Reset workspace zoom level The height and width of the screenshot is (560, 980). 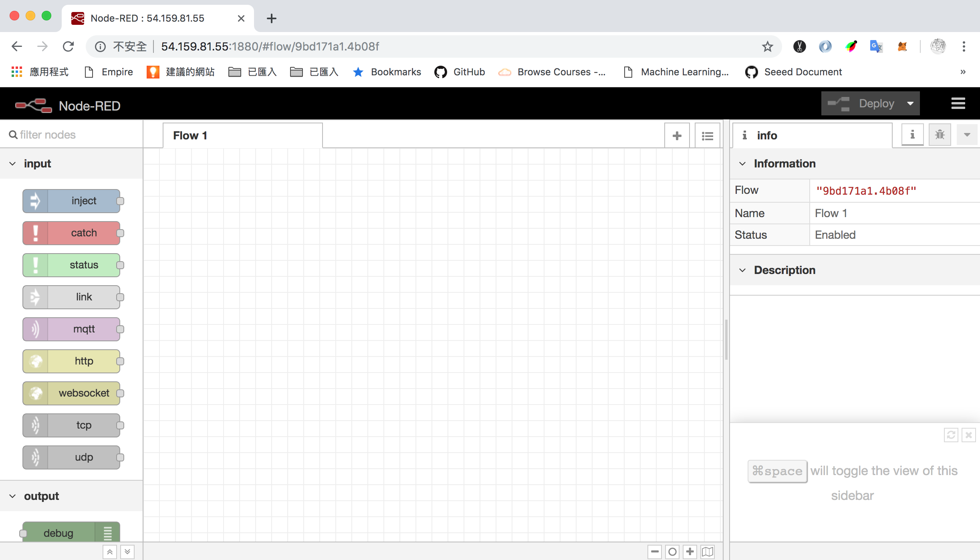pos(672,552)
